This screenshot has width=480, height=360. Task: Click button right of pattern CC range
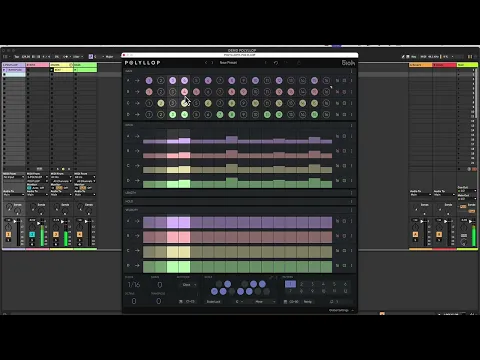click(x=308, y=302)
